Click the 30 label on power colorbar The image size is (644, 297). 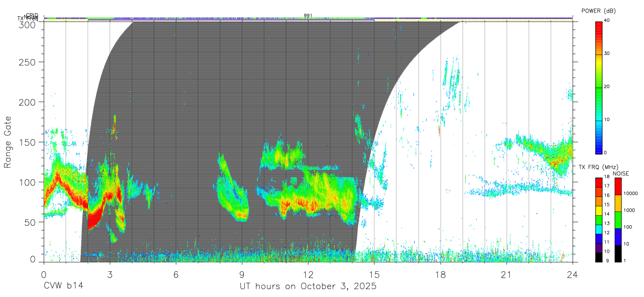(x=608, y=54)
